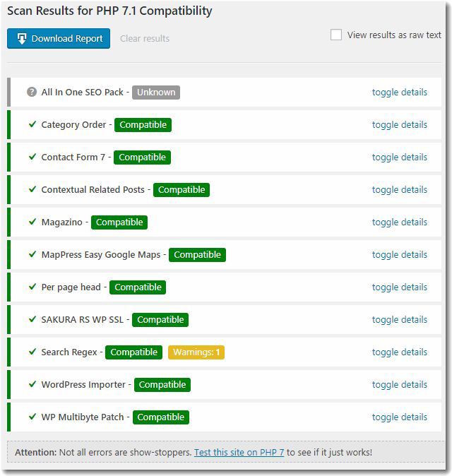Toggle details for Contact Form 7
The height and width of the screenshot is (476, 452).
[x=400, y=157]
